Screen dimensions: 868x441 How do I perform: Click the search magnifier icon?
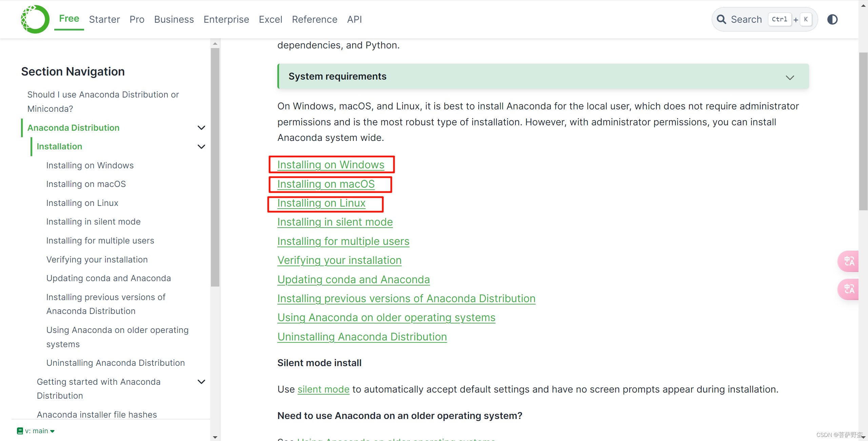click(721, 19)
